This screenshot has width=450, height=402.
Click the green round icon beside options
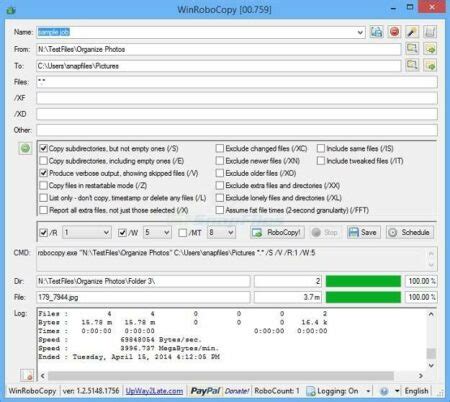pos(25,148)
